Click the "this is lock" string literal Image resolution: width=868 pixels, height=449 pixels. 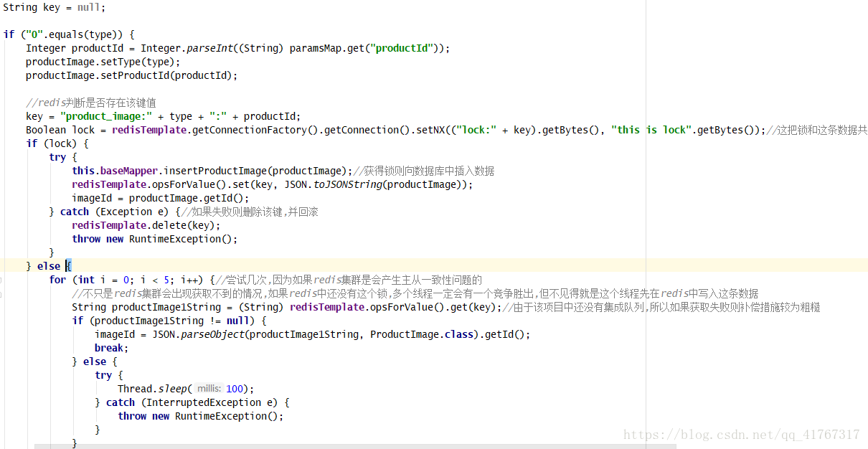(651, 130)
